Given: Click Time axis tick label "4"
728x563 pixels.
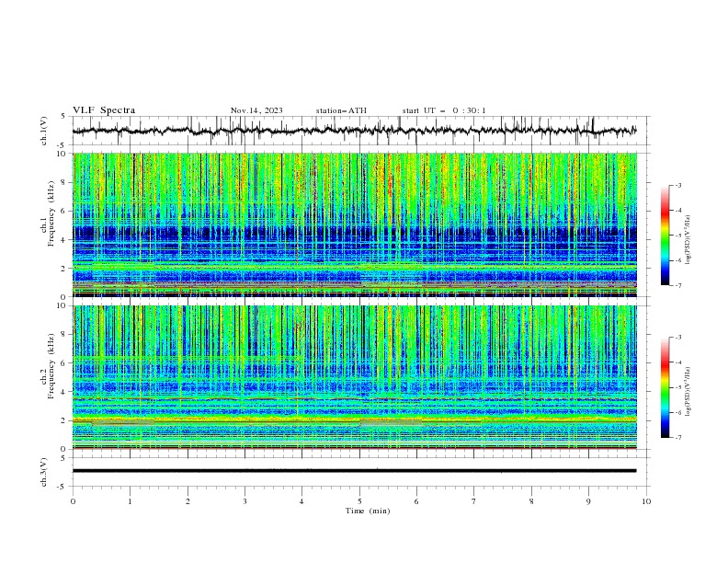Looking at the screenshot, I should point(301,501).
